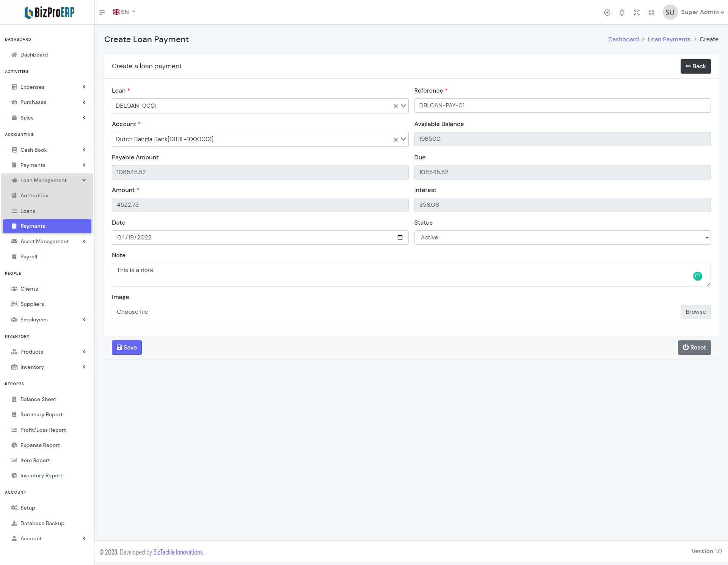
Task: Open the date picker calendar icon
Action: pos(400,238)
